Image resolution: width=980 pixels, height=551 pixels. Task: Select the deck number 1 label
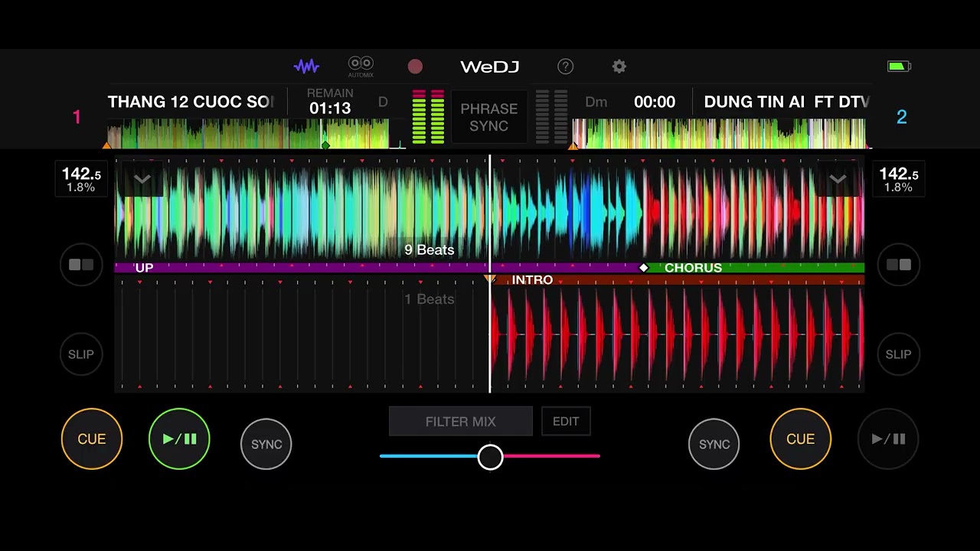[x=77, y=117]
